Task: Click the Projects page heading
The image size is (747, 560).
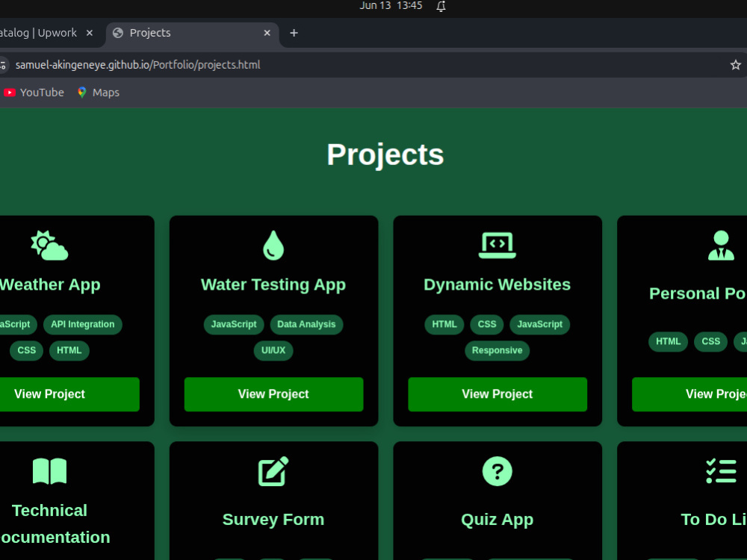Action: [385, 155]
